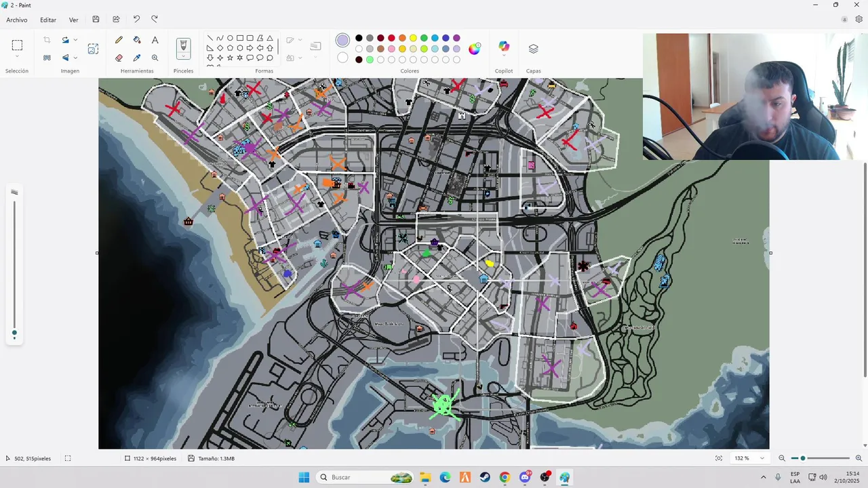Click the zoom slider handle
868x488 pixels.
pyautogui.click(x=803, y=458)
